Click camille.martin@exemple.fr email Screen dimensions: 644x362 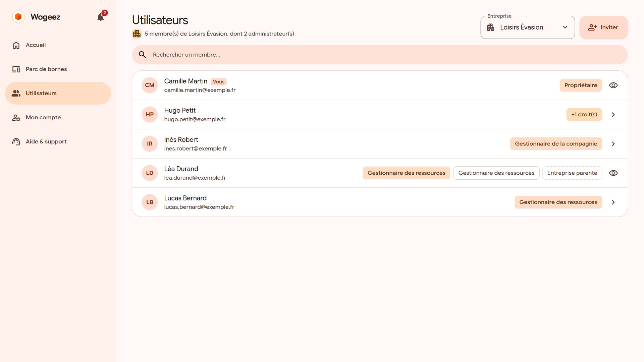tap(200, 90)
